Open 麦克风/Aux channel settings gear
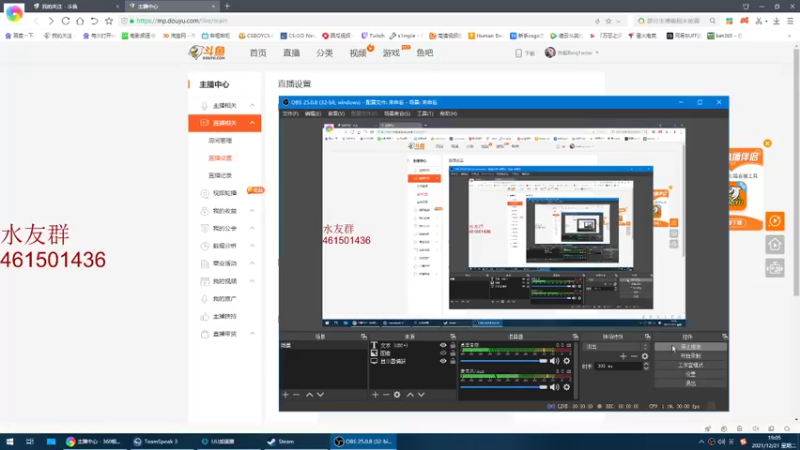 (x=566, y=387)
